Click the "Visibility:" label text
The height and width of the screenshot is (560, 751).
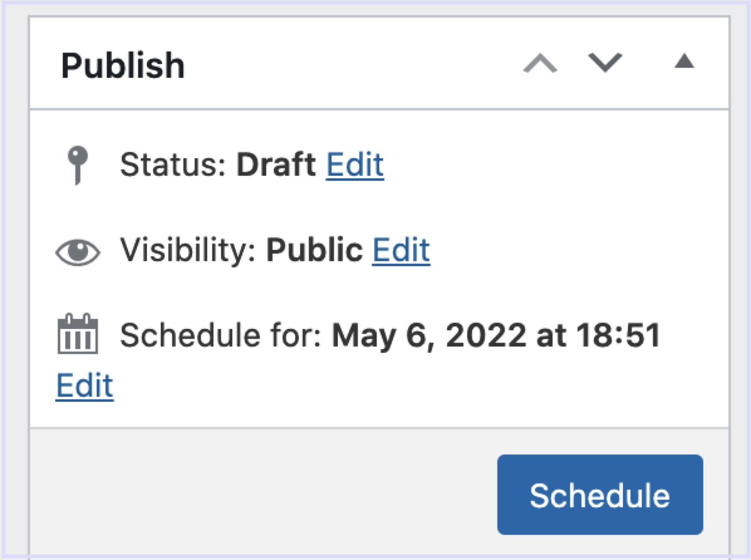[x=188, y=250]
